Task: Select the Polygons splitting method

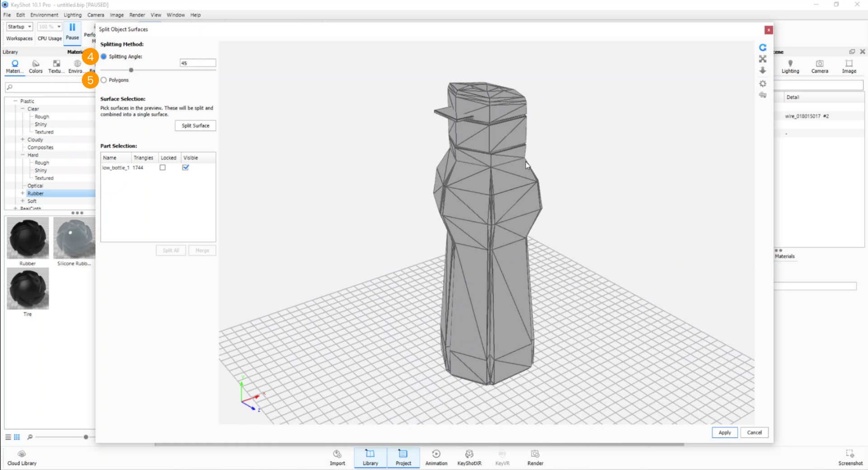Action: 104,80
